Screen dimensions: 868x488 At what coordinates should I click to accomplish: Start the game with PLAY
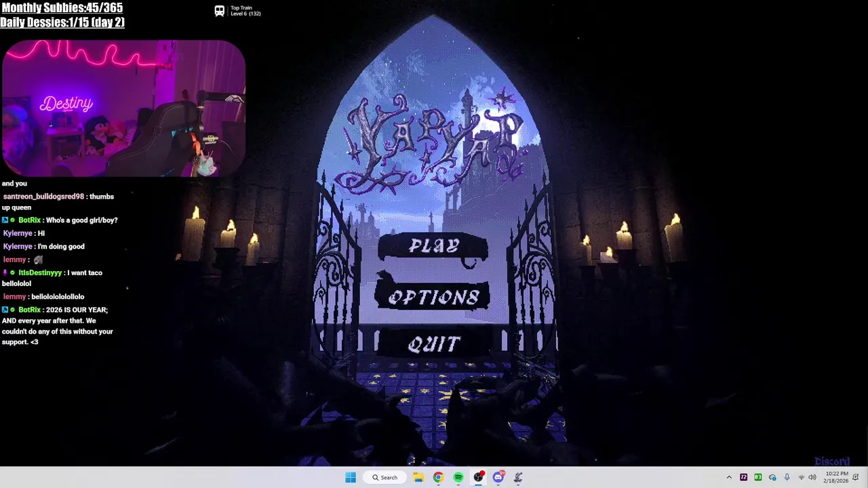click(x=434, y=247)
